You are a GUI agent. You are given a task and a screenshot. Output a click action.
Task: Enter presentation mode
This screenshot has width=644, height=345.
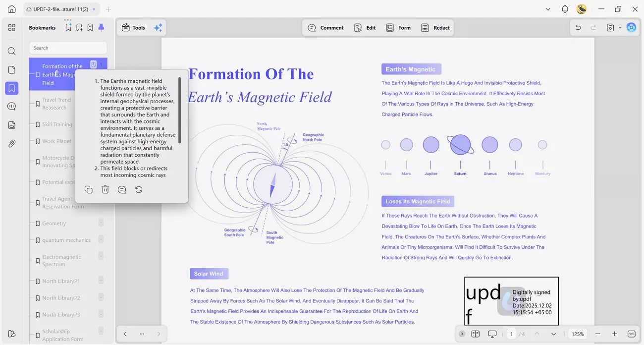[492, 334]
